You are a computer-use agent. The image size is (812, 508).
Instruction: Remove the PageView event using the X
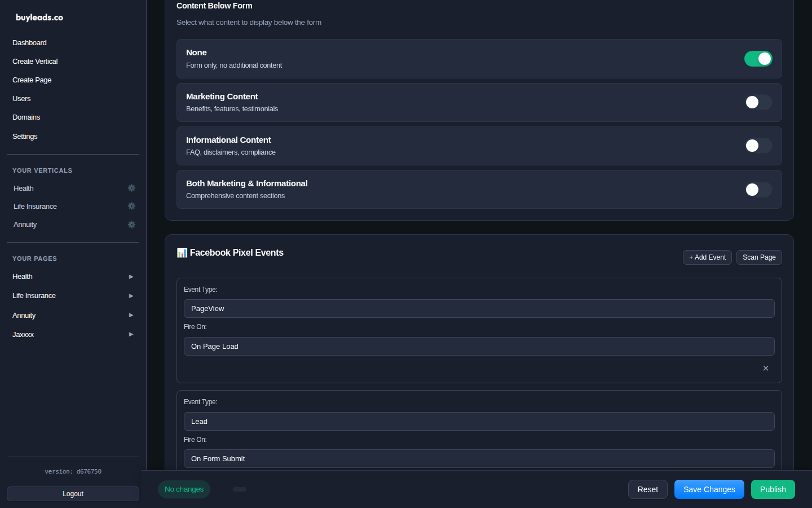pos(766,368)
